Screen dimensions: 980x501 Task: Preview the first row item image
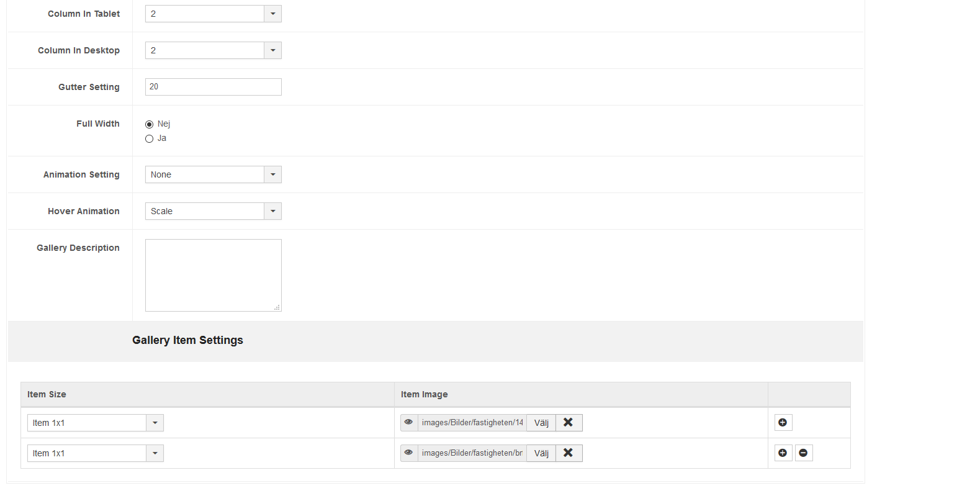(x=408, y=423)
